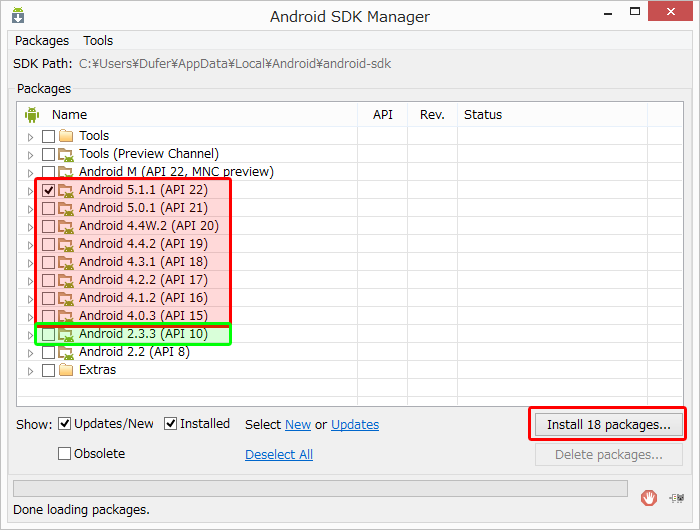Click the Tools (Preview Channel) package icon

[x=66, y=154]
